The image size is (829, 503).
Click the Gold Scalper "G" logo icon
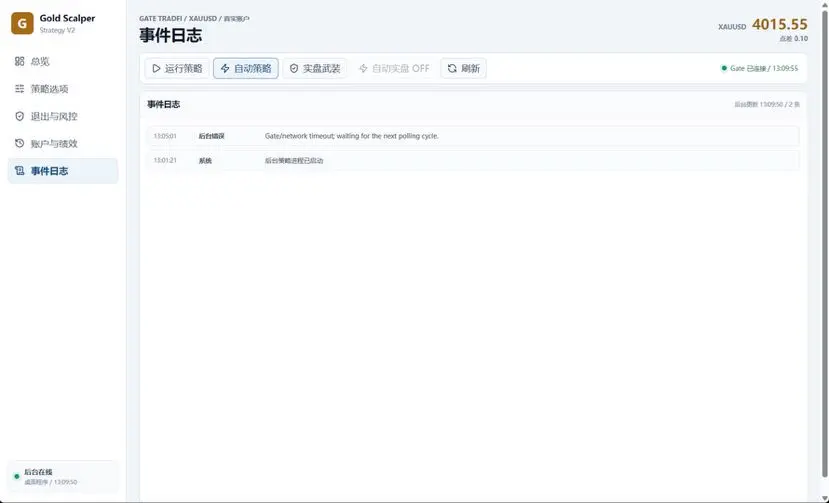tap(22, 23)
